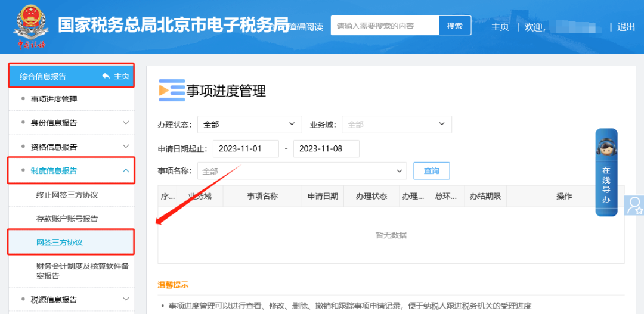Click the 综合信息报告 sidebar header

[x=43, y=76]
